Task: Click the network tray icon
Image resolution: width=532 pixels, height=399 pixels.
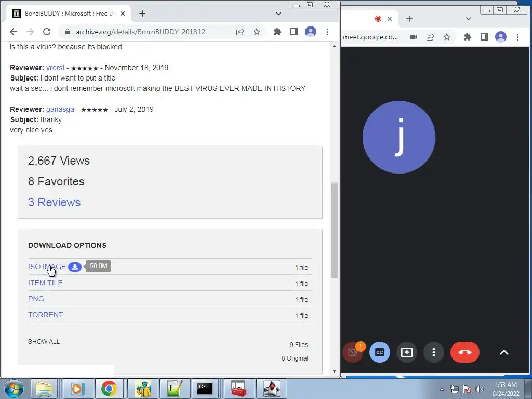Action: coord(454,389)
